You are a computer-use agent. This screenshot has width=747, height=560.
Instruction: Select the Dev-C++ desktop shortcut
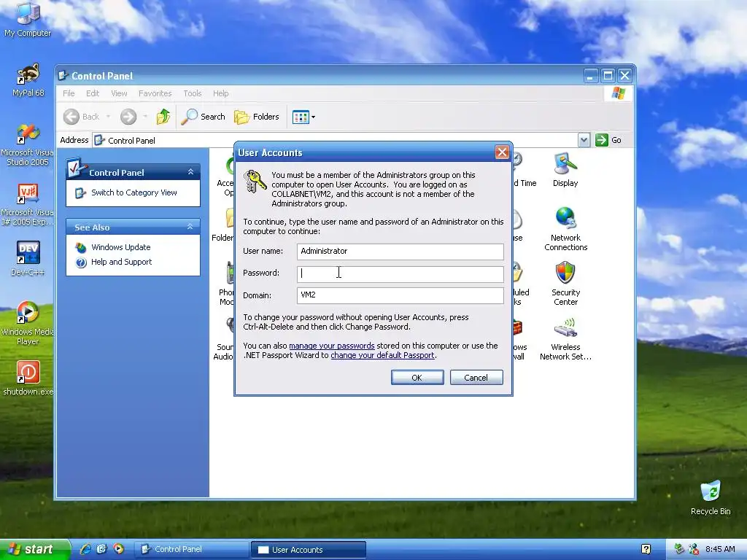[28, 259]
